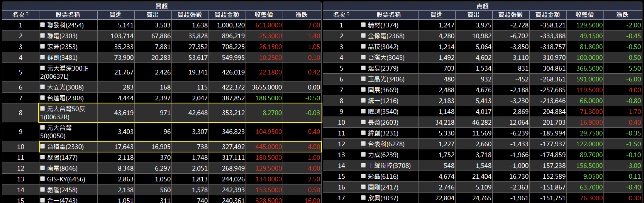This screenshot has width=644, height=203.
Task: Click 買超張數 column header
Action: (x=190, y=15)
